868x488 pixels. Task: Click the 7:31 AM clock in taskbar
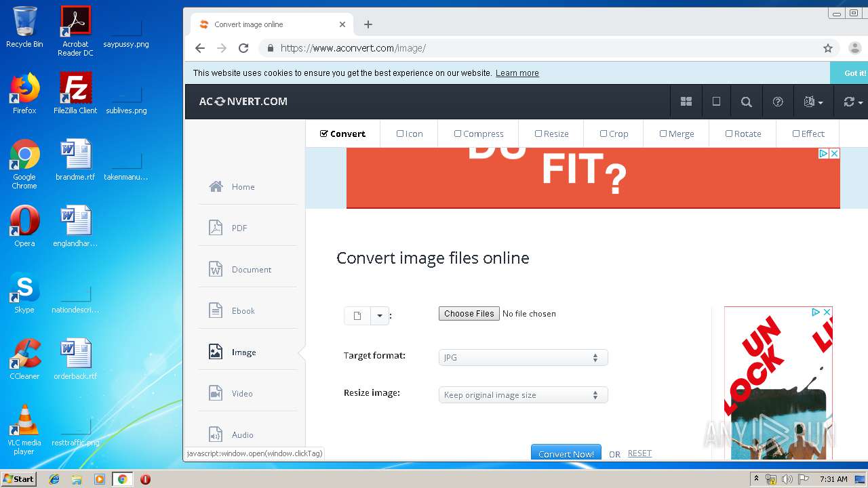coord(833,479)
